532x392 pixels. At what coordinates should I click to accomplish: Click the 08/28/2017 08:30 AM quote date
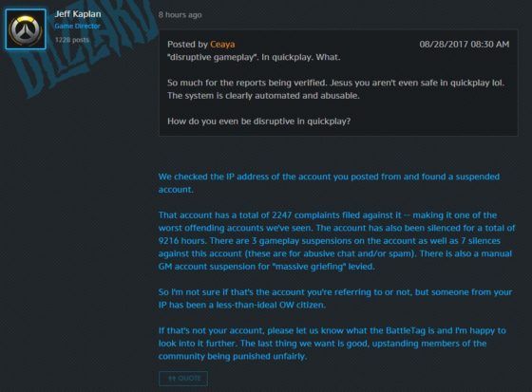click(465, 45)
